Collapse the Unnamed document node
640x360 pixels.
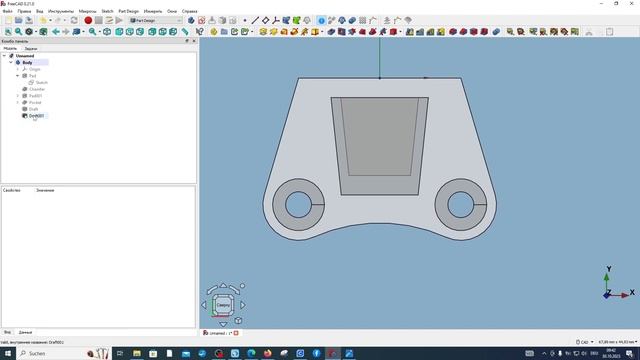[4, 56]
